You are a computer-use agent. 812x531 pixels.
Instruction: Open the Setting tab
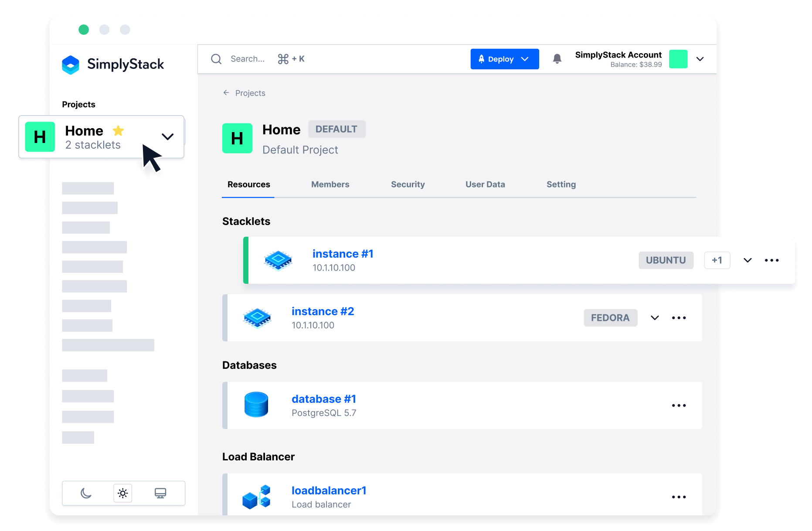[x=561, y=184]
